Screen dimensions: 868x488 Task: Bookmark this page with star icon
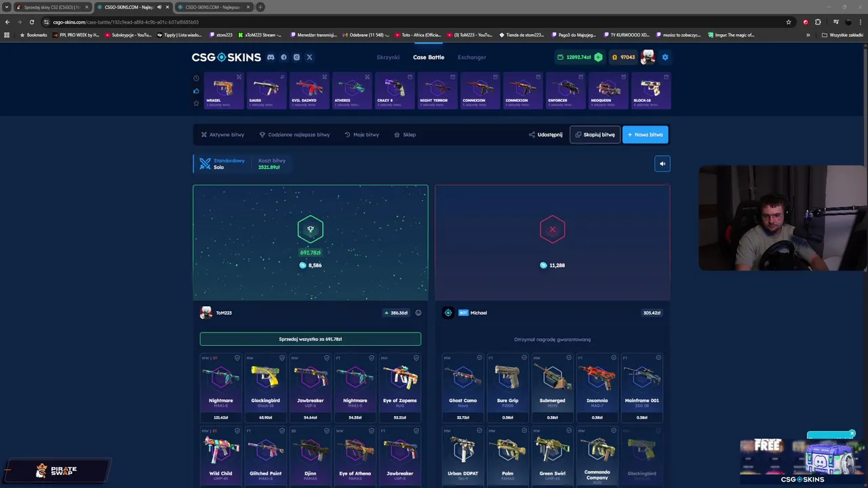click(789, 22)
